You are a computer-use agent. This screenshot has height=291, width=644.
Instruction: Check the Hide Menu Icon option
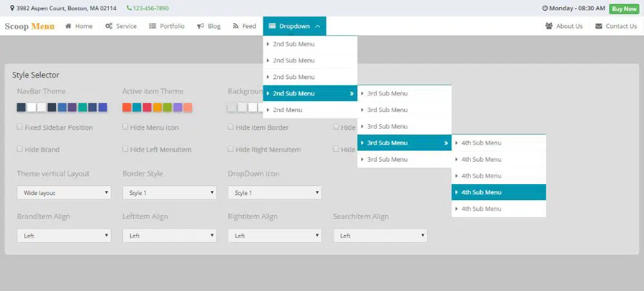coord(126,127)
